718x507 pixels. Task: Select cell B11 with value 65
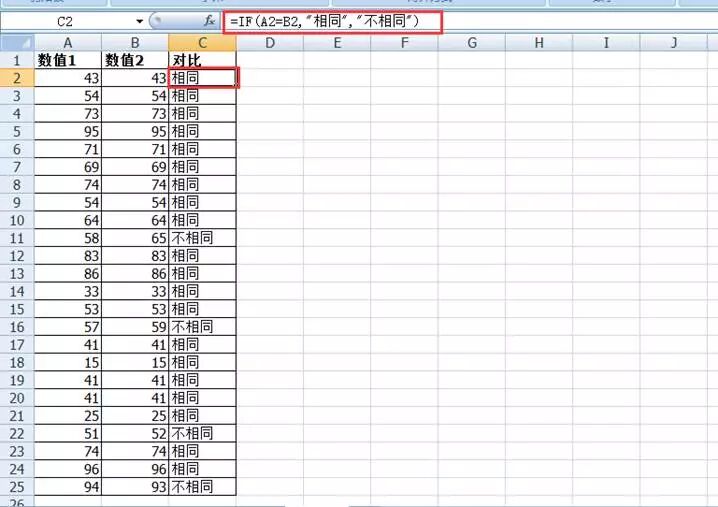(x=135, y=238)
